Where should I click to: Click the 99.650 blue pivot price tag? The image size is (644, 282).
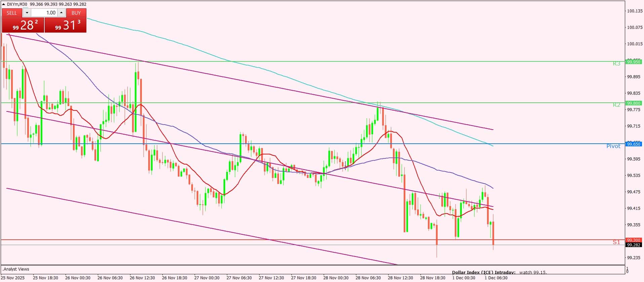pos(634,144)
